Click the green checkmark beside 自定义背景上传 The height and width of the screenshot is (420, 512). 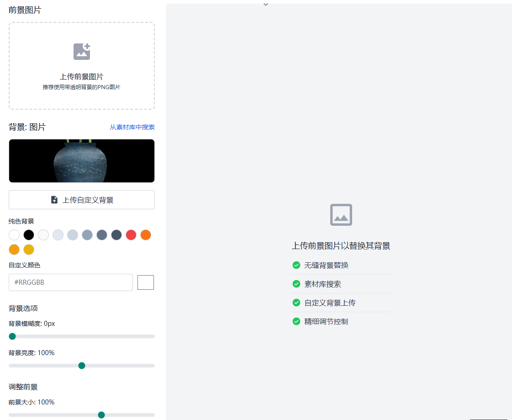[296, 303]
